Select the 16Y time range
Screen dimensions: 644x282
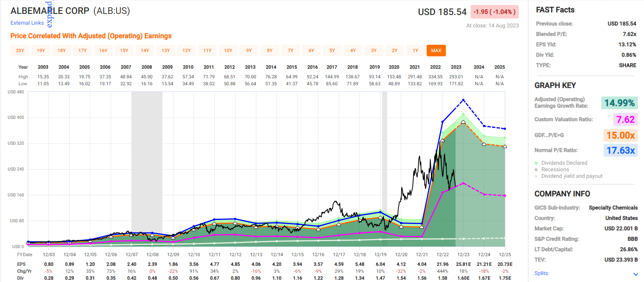103,51
